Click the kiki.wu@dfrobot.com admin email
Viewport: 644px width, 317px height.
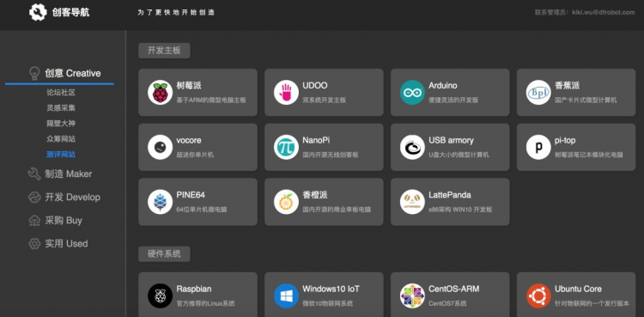[x=604, y=12]
